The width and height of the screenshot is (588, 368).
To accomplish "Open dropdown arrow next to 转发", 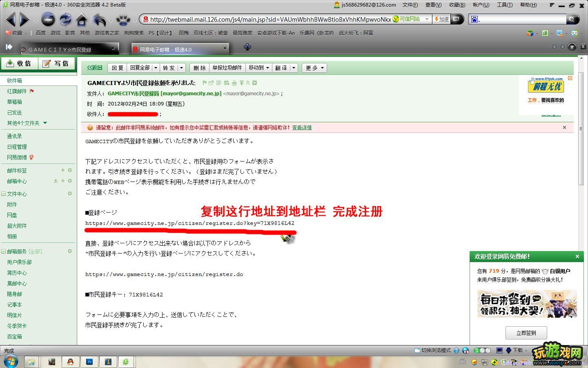I will pos(182,68).
